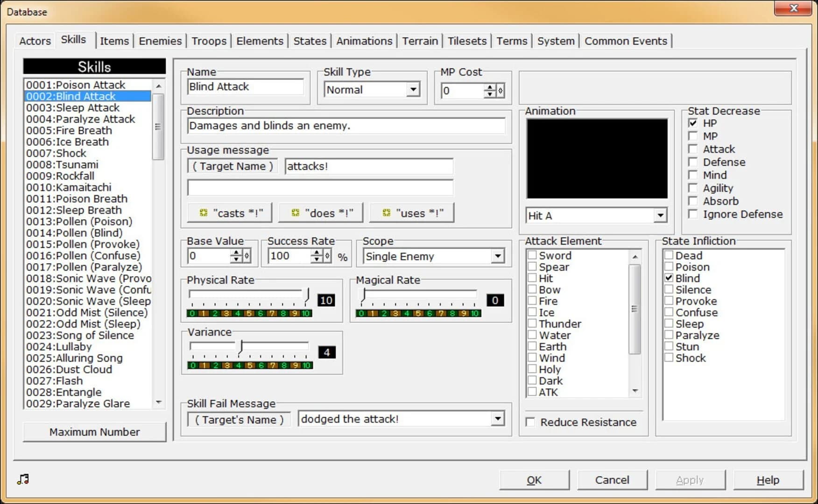Open the Animation dropdown showing Hit A
The image size is (818, 504).
point(661,216)
